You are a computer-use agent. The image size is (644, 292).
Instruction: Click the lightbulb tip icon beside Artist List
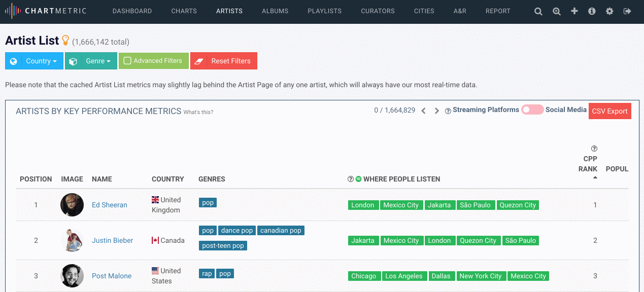65,40
